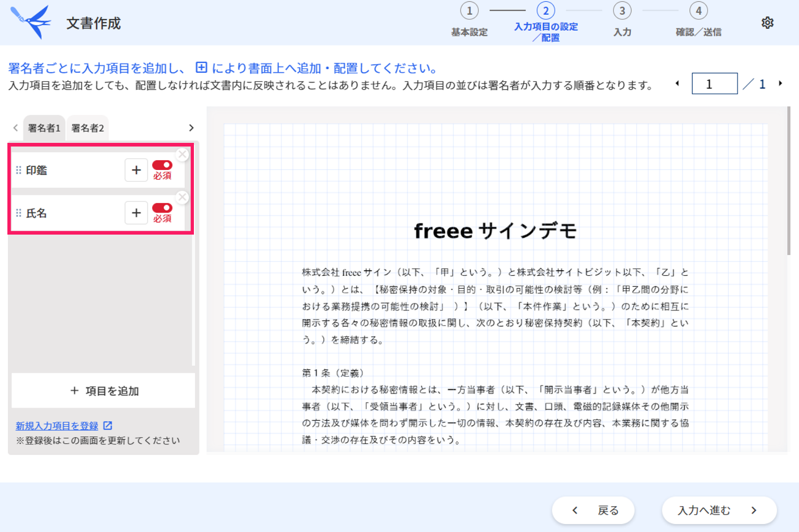Click 第１条（定義） heading in document
This screenshot has height=532, width=799.
click(x=333, y=373)
